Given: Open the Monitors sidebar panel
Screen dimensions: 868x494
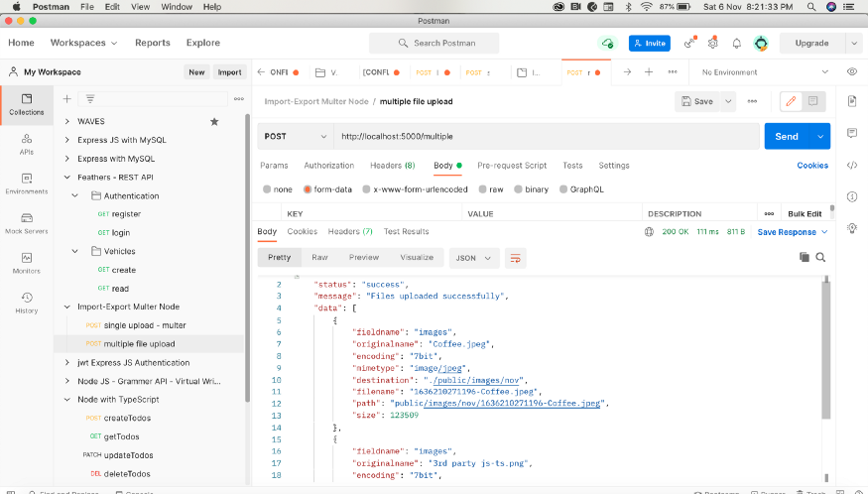Looking at the screenshot, I should tap(27, 263).
